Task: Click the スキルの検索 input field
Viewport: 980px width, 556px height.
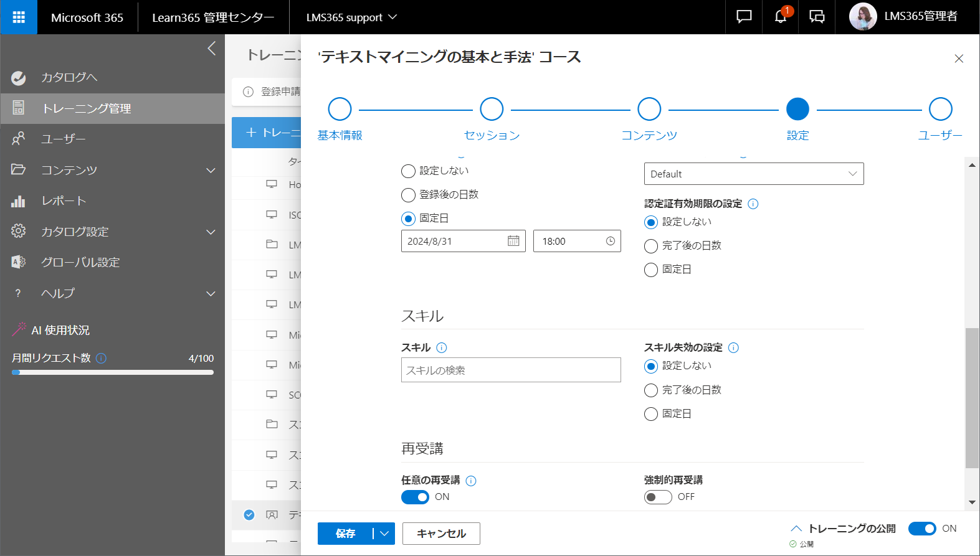Action: (511, 370)
